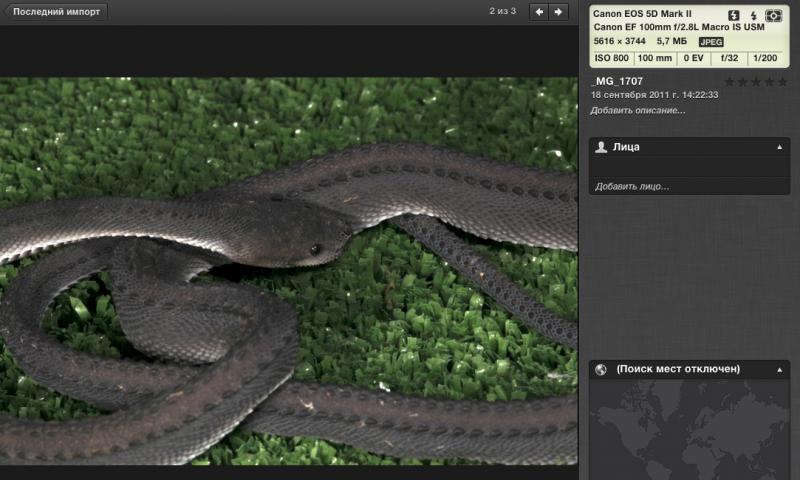Collapse the places search panel triangle
Image resolution: width=800 pixels, height=480 pixels.
[779, 370]
